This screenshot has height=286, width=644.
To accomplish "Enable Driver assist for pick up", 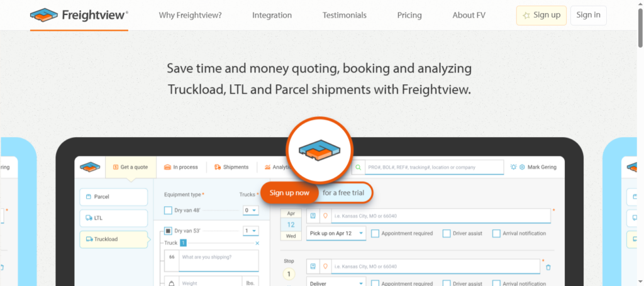I will tap(447, 233).
